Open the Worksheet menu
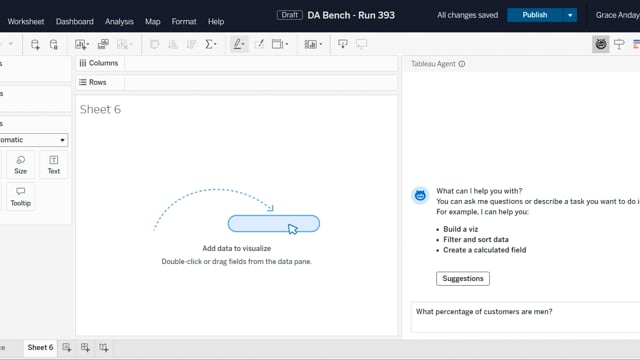This screenshot has height=360, width=640. 26,21
